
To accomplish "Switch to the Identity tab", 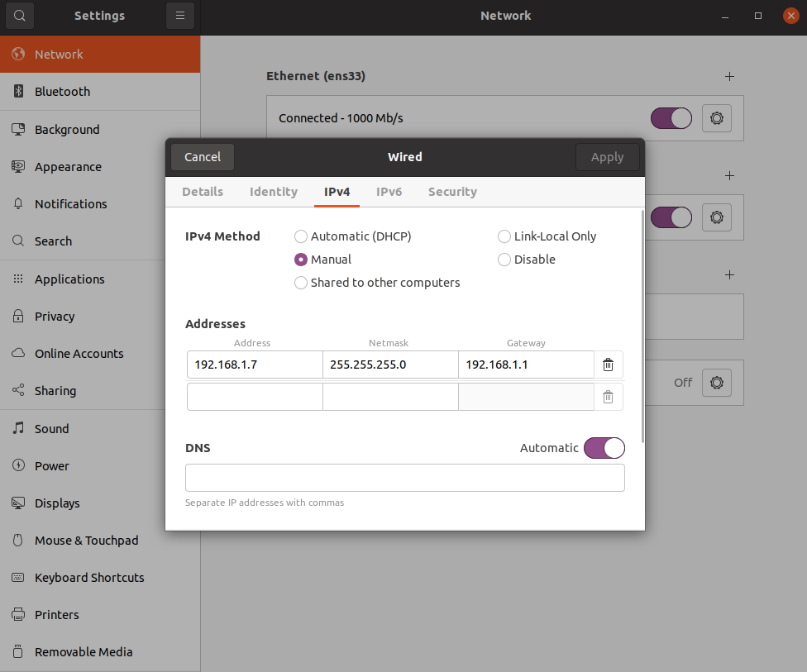I will (274, 192).
